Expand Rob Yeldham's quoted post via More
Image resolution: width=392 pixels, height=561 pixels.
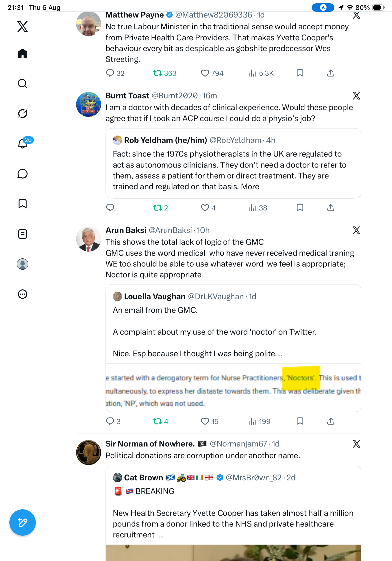point(250,187)
